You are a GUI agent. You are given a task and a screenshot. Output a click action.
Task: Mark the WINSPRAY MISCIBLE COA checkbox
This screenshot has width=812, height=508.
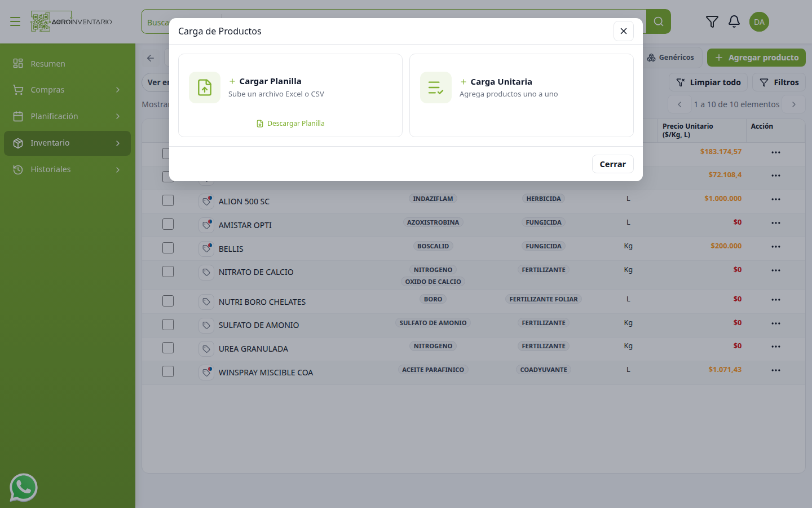pos(168,371)
